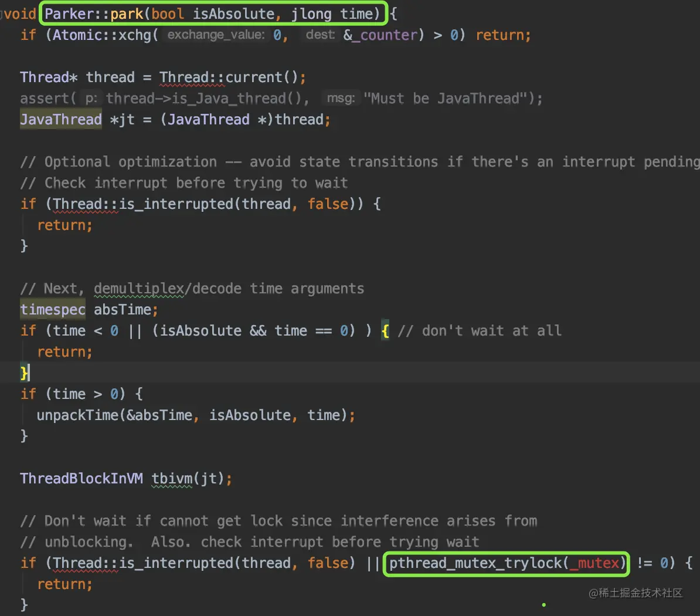Click the 'unblocking. Also. check interrupt' comment line
This screenshot has height=616, width=700.
point(250,542)
